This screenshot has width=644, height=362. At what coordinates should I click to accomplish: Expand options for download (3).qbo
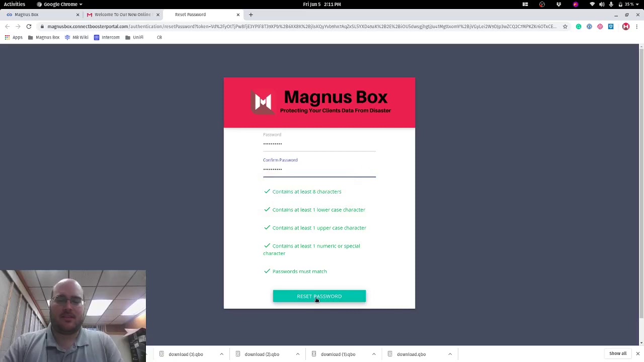(x=221, y=354)
